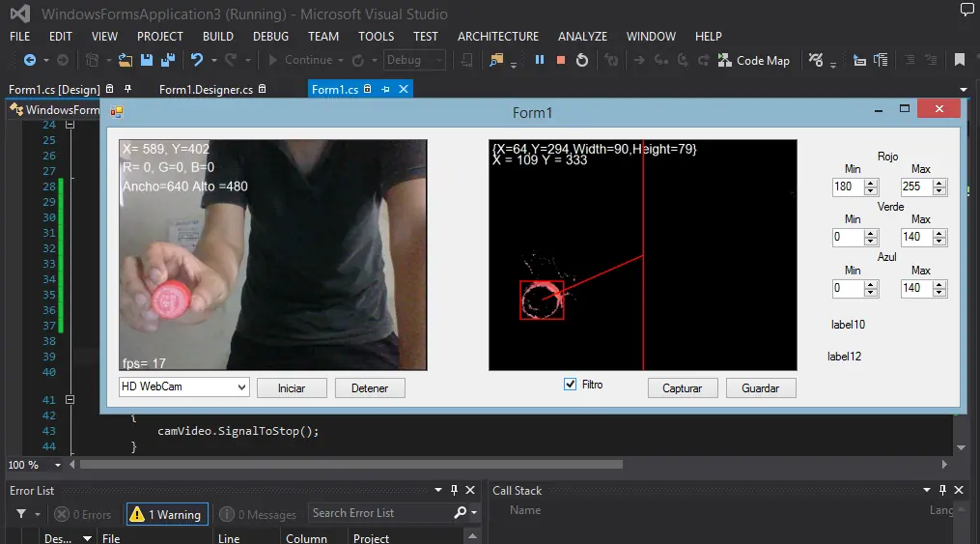Save the current file via diskette icon
The image size is (980, 544).
tap(147, 60)
